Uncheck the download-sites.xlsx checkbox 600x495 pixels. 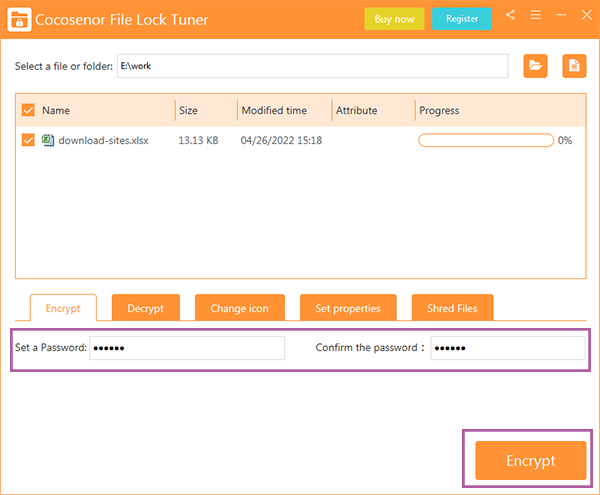click(28, 140)
